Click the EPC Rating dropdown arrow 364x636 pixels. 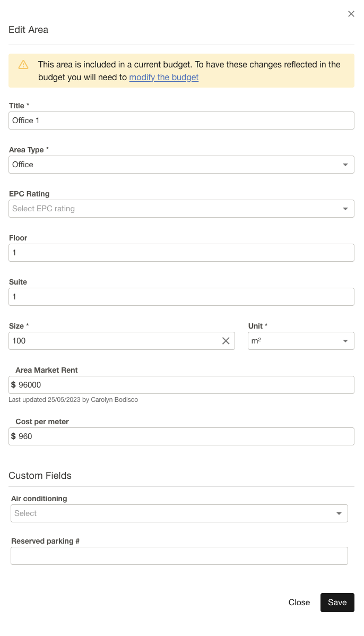345,208
